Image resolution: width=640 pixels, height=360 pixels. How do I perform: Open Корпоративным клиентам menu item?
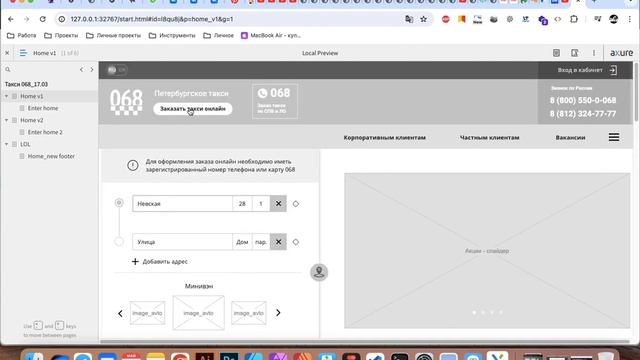384,138
